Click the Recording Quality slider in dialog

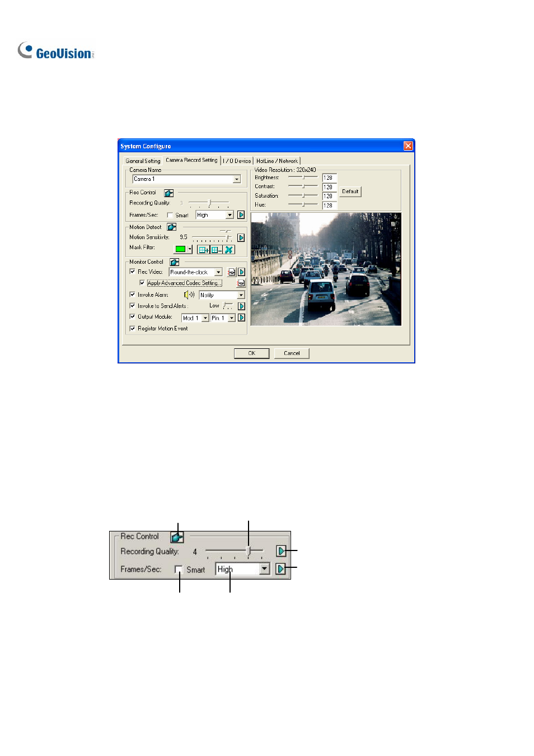[209, 203]
